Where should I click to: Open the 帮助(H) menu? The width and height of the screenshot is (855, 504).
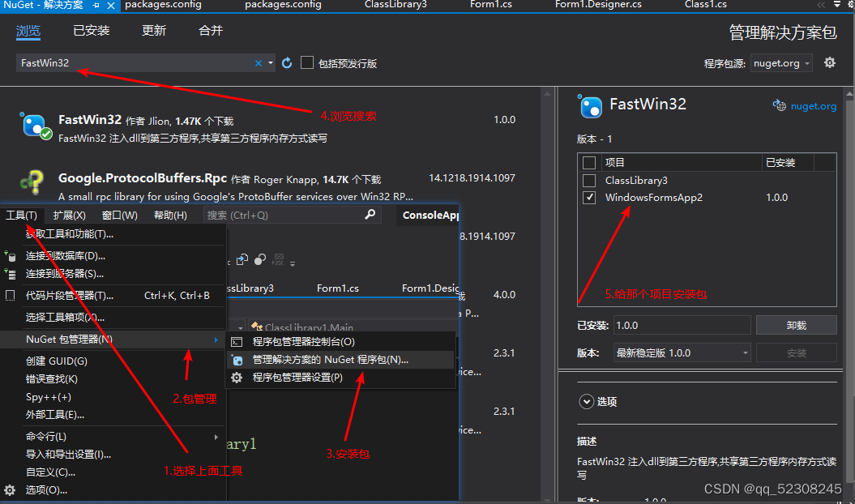coord(170,215)
